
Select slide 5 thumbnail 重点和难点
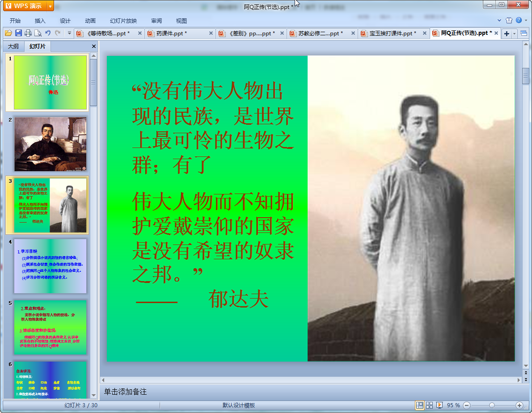[50, 327]
